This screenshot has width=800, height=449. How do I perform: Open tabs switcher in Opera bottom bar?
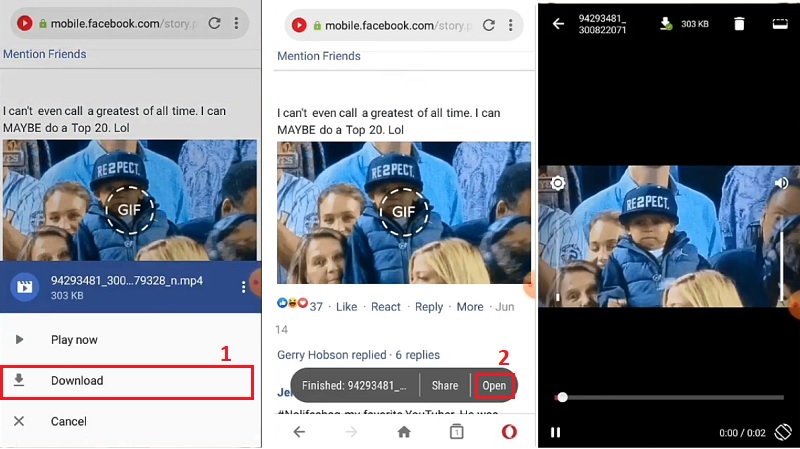[x=457, y=432]
